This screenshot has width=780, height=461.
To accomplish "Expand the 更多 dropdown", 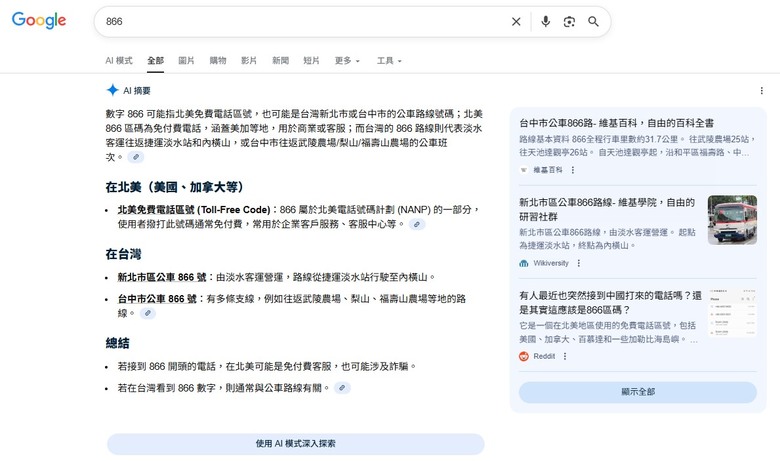I will (347, 61).
